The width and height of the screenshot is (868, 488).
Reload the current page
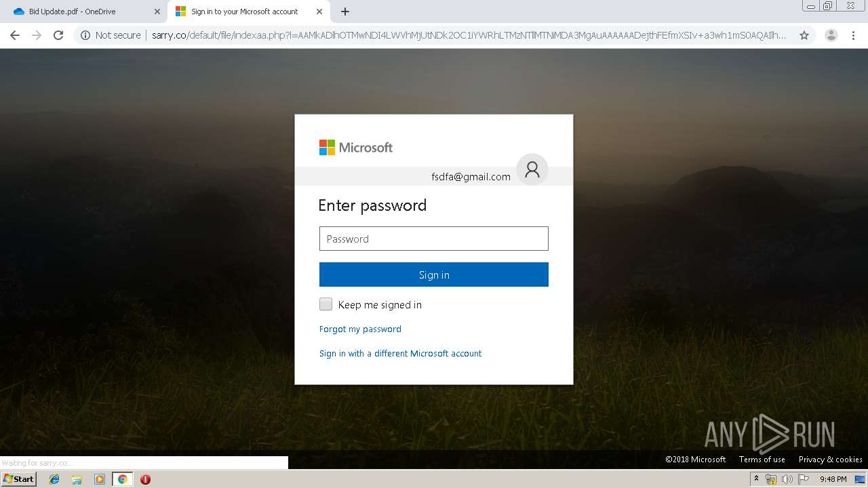click(58, 35)
